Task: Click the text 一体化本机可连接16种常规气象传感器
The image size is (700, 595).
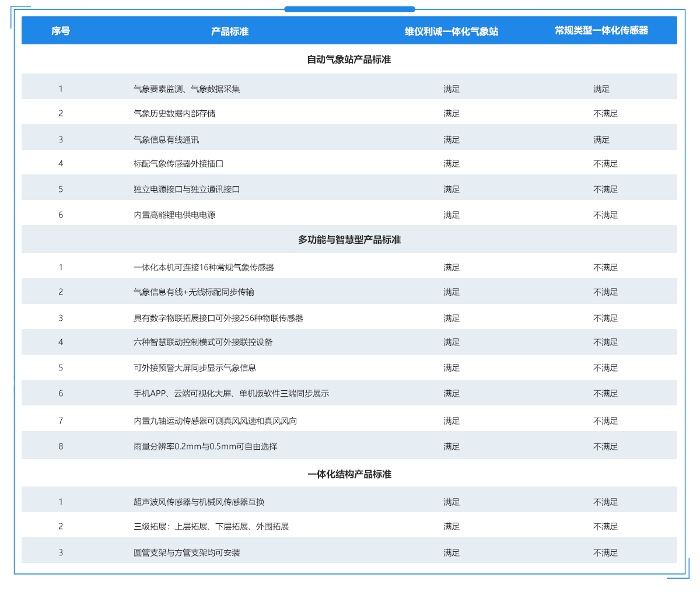Action: [x=204, y=267]
